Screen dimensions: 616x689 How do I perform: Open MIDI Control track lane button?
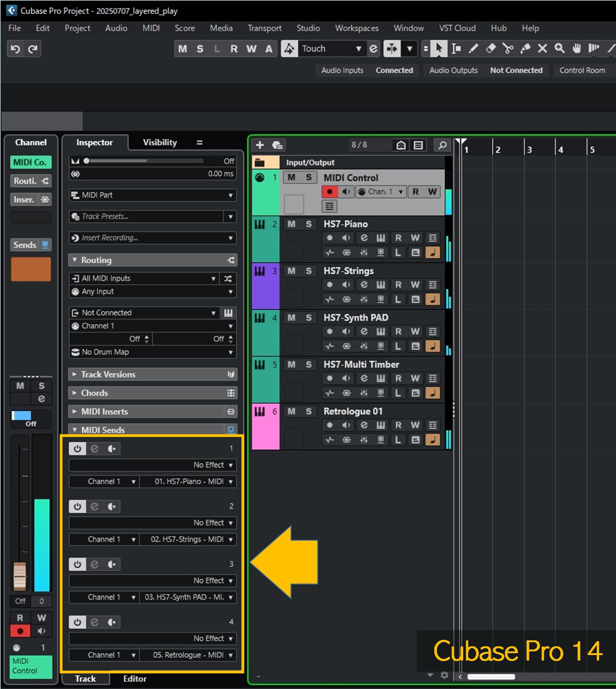click(330, 206)
